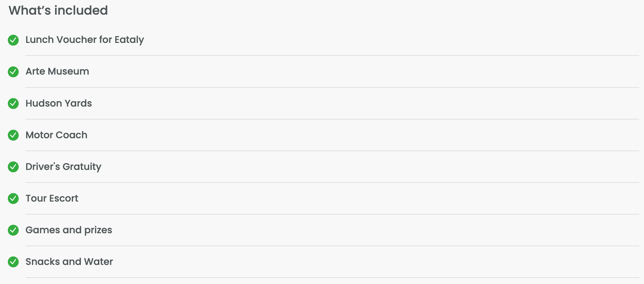Select the Motor Coach list entry text
This screenshot has height=284, width=644.
click(x=56, y=135)
